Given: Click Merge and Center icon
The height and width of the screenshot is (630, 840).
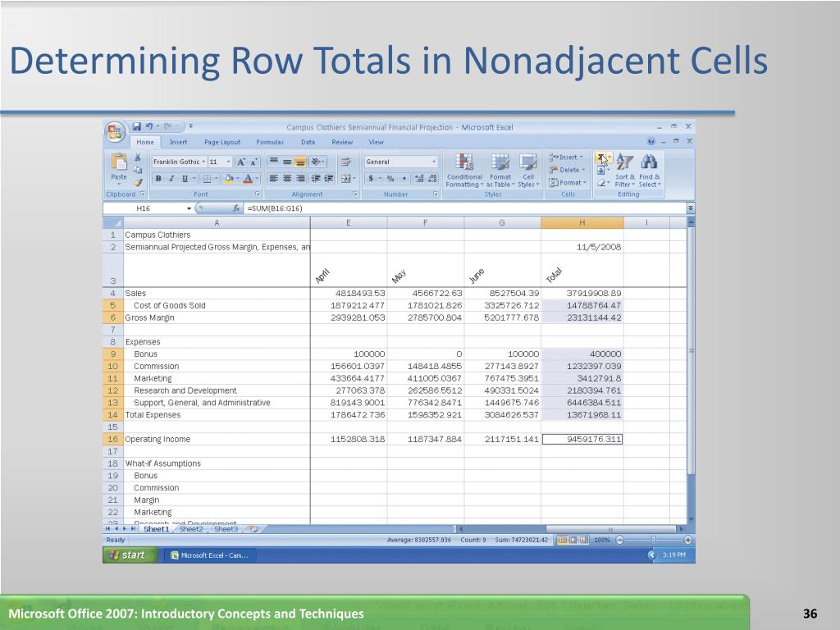Looking at the screenshot, I should tap(348, 178).
